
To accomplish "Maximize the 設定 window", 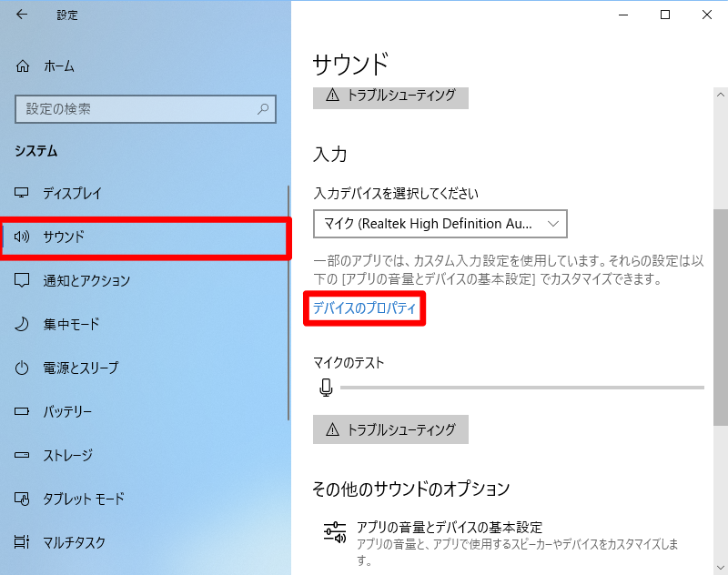I will pos(665,15).
